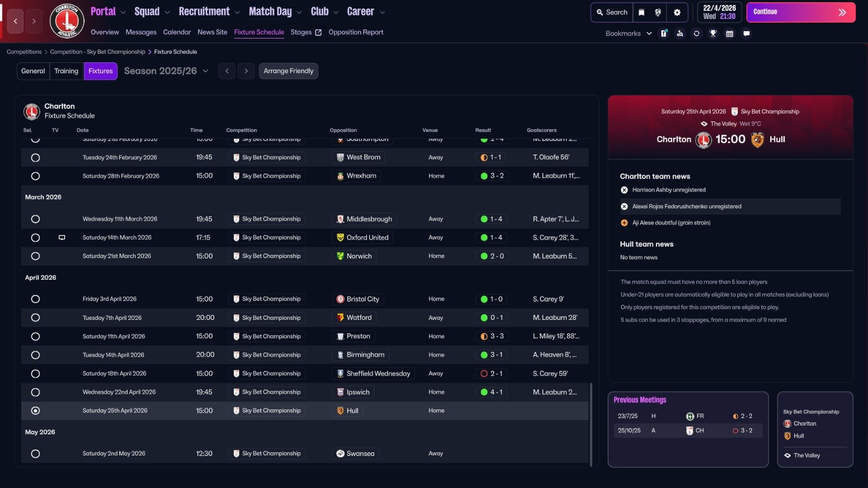
Task: Open the 25/10/25 previous meeting row
Action: tap(688, 431)
